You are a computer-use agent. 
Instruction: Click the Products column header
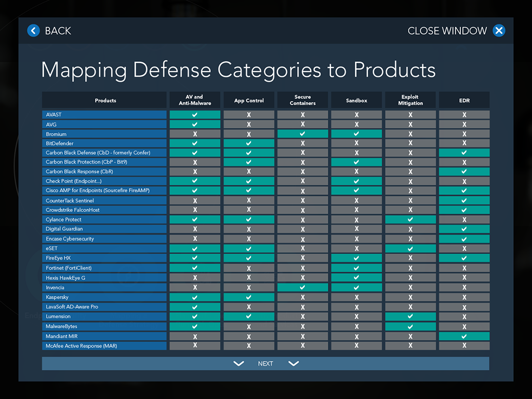pos(104,100)
